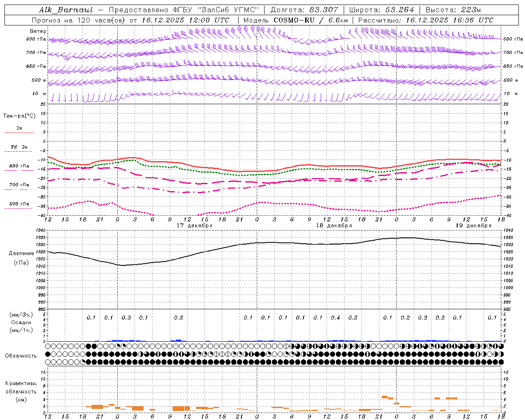Click the '500 гПа' temperature legend entry
The image size is (525, 420).
pos(19,204)
